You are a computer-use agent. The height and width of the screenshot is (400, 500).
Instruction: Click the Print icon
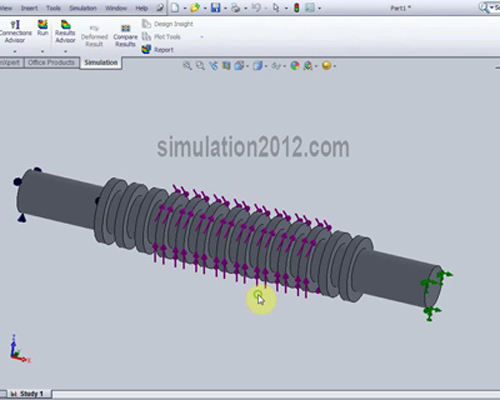coord(236,8)
